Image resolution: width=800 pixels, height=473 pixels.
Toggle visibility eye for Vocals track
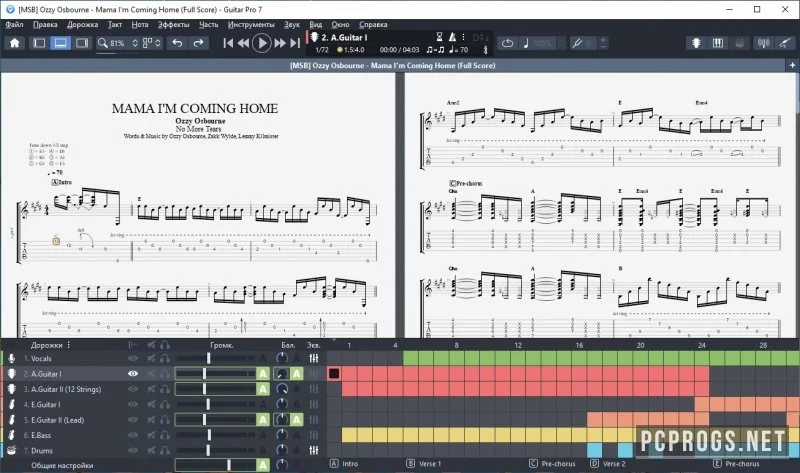pyautogui.click(x=133, y=359)
